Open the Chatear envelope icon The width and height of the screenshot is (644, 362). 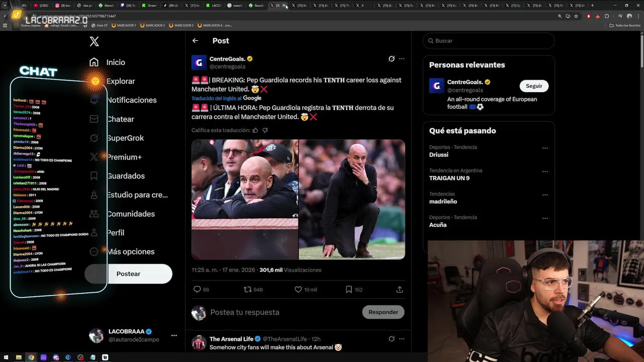tap(94, 119)
